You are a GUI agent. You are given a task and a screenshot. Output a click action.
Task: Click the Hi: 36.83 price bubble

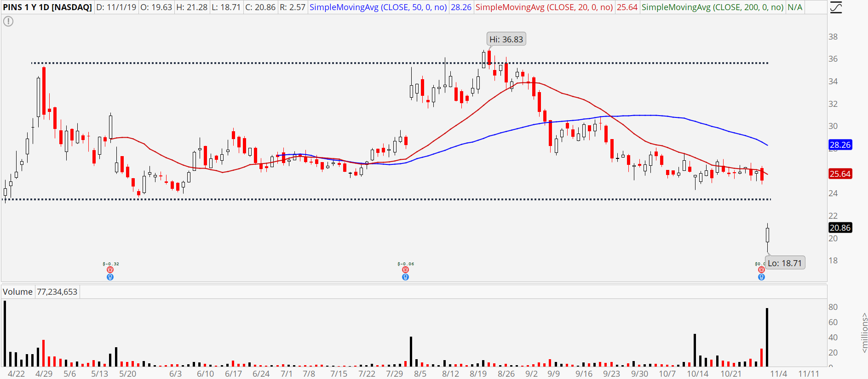click(506, 39)
